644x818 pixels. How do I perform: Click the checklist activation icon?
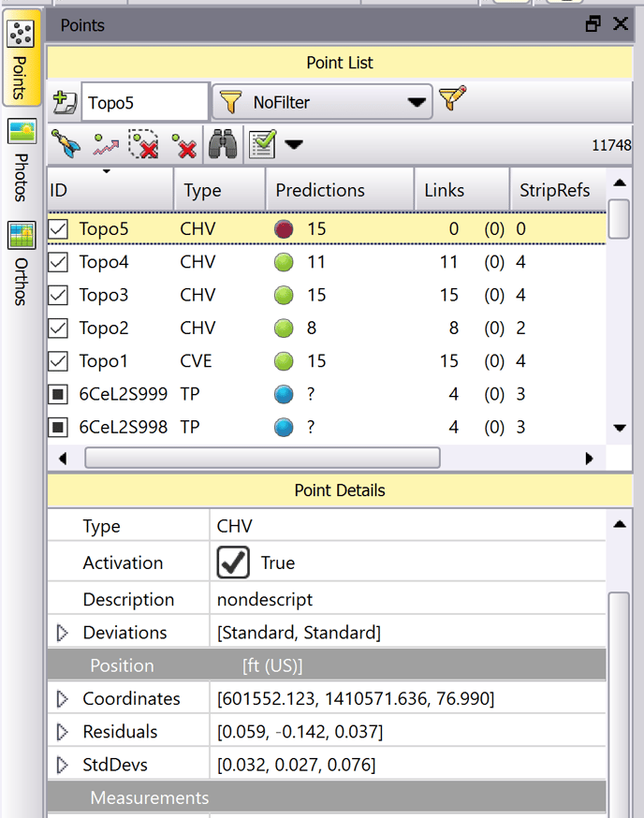262,144
